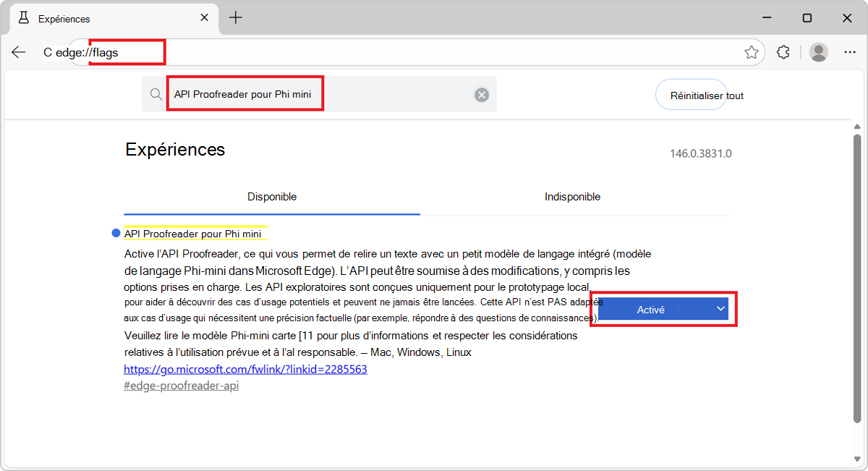Image resolution: width=868 pixels, height=471 pixels.
Task: Open the Settings and more menu (three dots)
Action: point(850,51)
